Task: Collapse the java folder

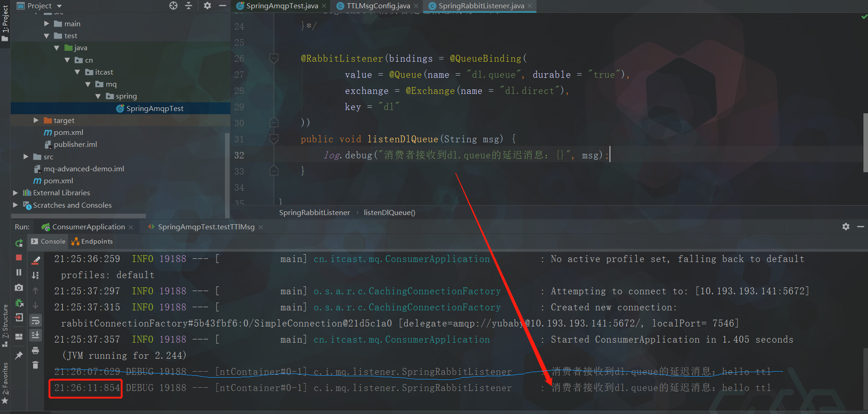Action: (x=57, y=48)
